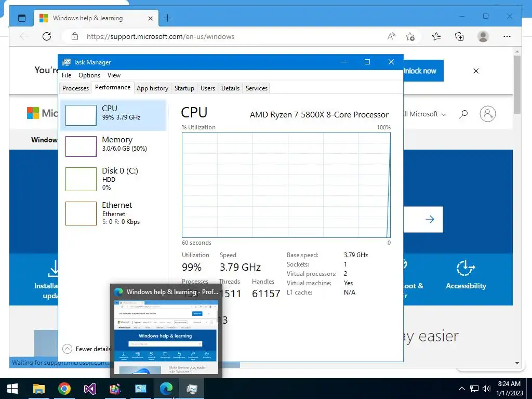Switch to the Details tab
The image size is (532, 399).
[x=230, y=88]
